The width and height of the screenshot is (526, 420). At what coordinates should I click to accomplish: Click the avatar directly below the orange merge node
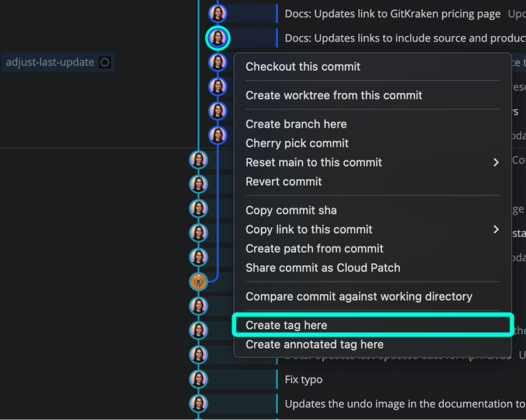tap(198, 306)
